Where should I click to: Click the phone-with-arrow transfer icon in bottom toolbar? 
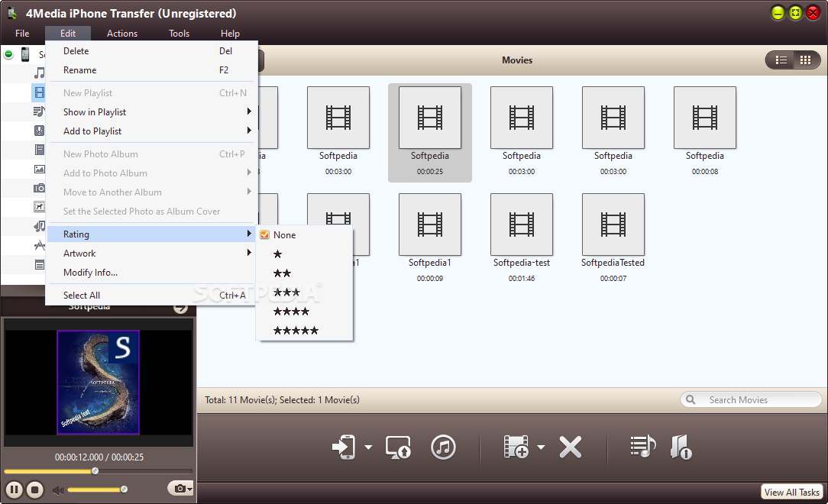[x=344, y=447]
